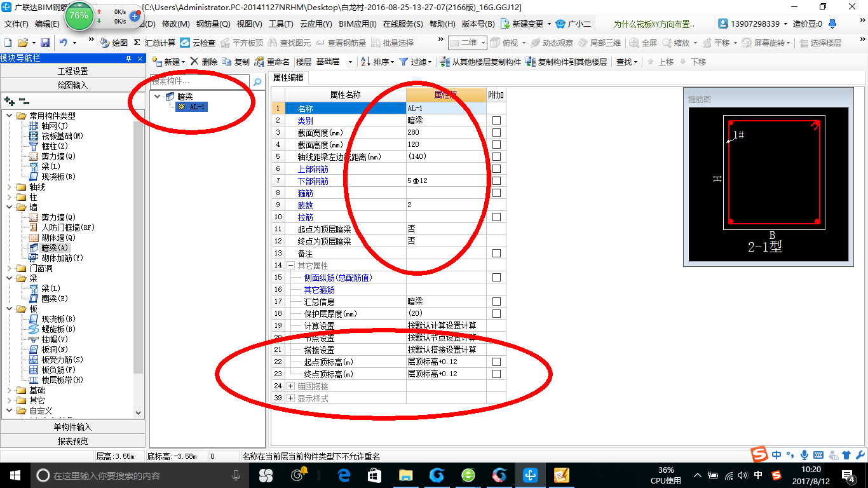Viewport: 868px width, 488px height.
Task: Open 工具(T) menu
Action: (281, 24)
